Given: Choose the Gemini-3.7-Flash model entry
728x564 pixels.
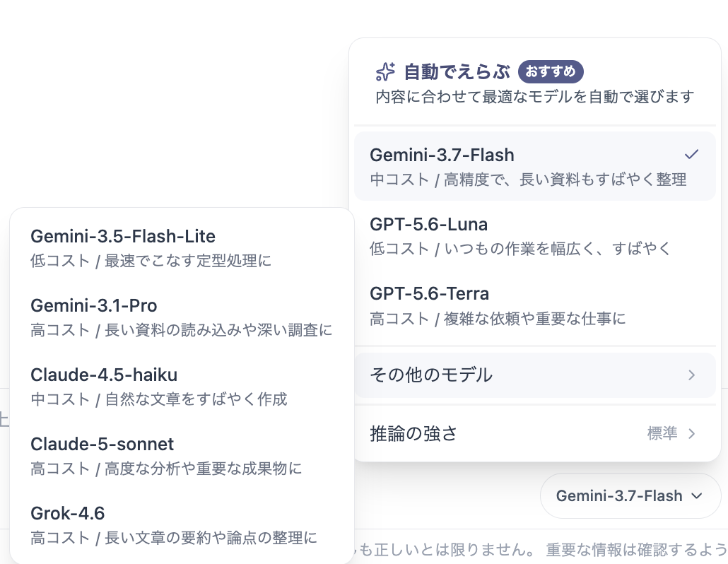Looking at the screenshot, I should point(535,166).
